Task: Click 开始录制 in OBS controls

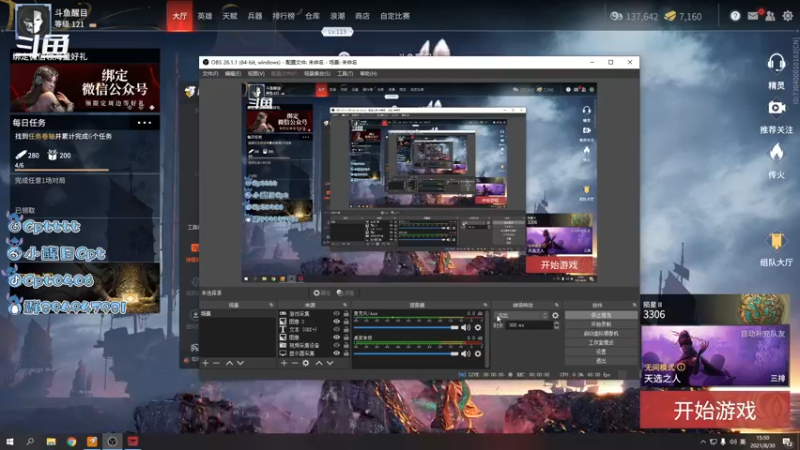Action: (x=601, y=324)
